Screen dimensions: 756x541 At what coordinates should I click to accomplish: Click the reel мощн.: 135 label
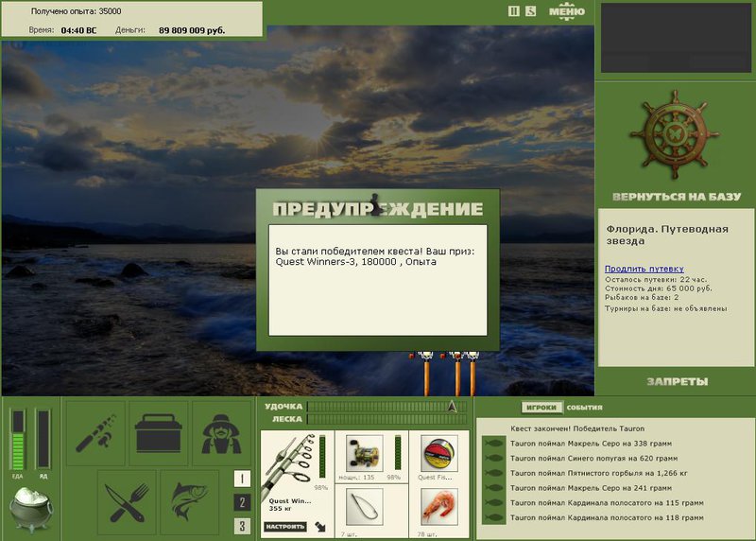click(356, 478)
